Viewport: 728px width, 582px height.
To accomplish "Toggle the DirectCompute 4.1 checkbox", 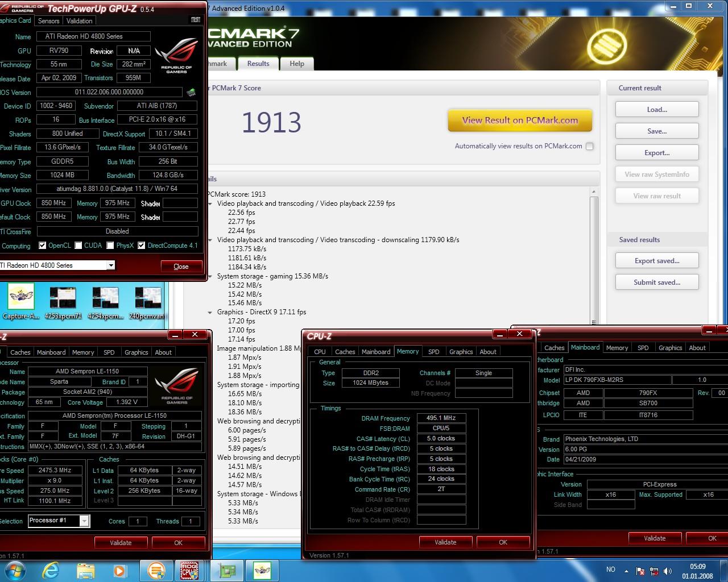I will point(141,246).
